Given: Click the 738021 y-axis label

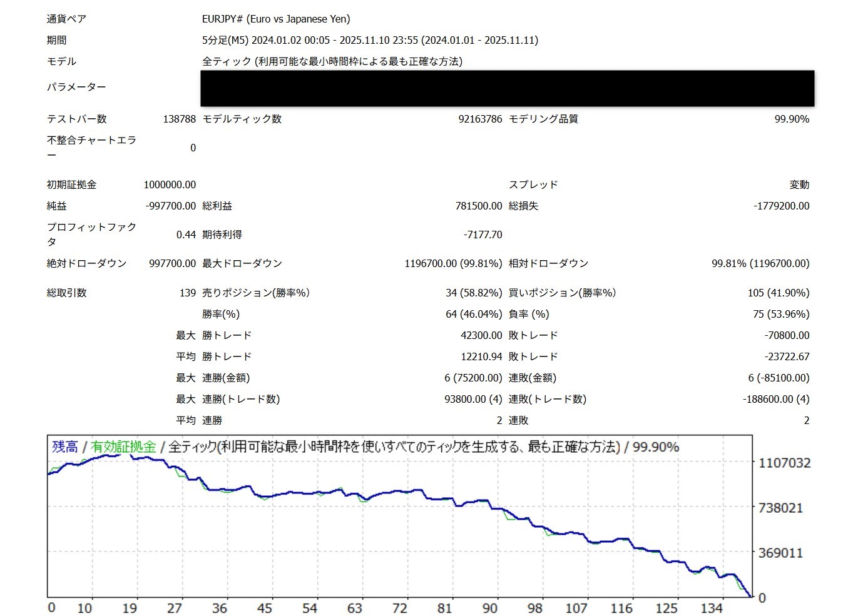Looking at the screenshot, I should click(x=780, y=508).
